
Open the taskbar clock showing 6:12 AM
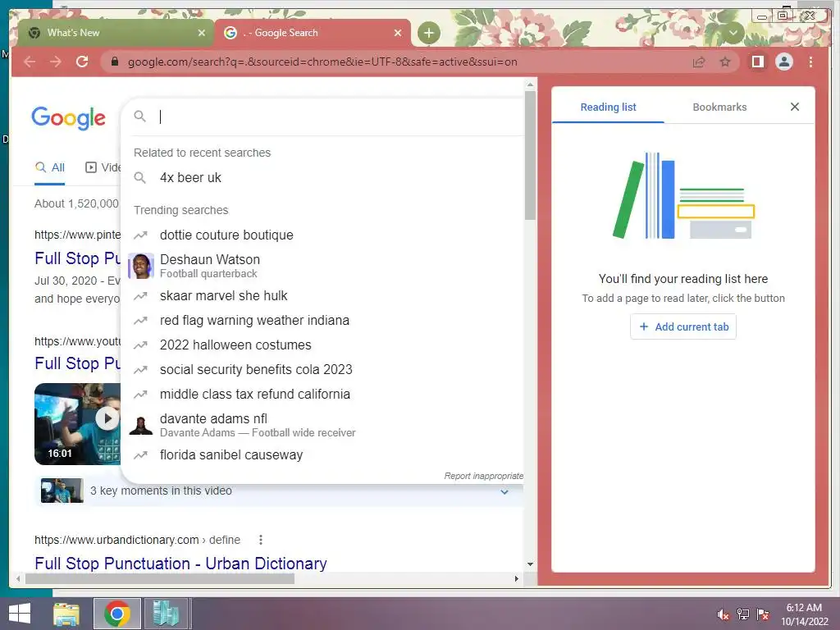804,614
